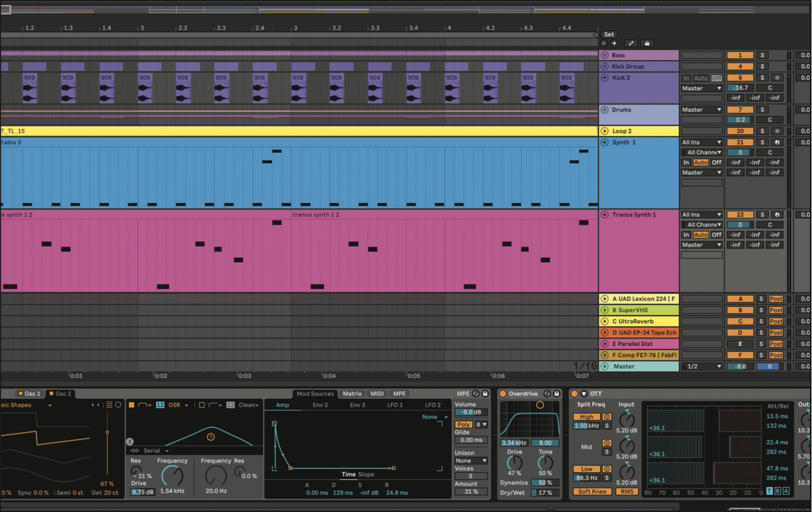
Task: Open the Unison mode dropdown
Action: pos(470,461)
